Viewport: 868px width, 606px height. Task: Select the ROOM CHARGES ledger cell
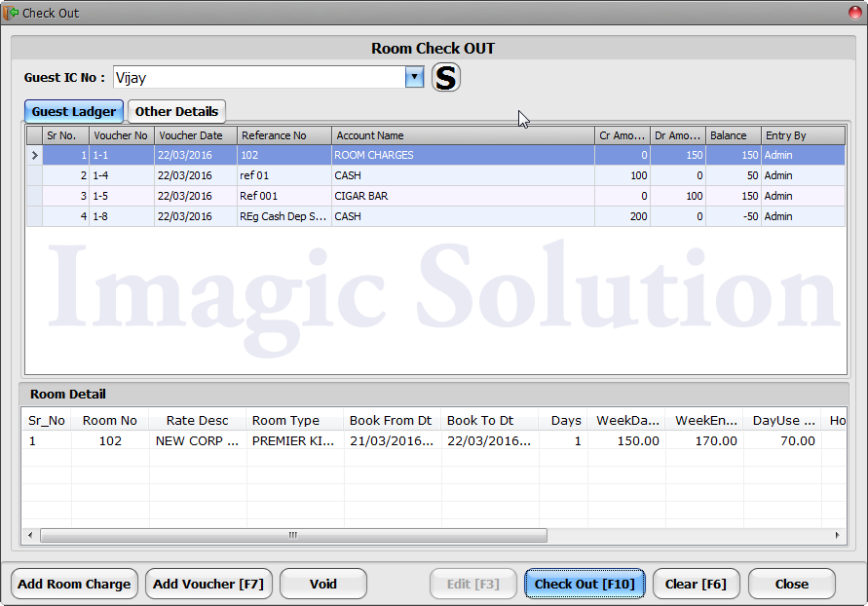pos(464,155)
